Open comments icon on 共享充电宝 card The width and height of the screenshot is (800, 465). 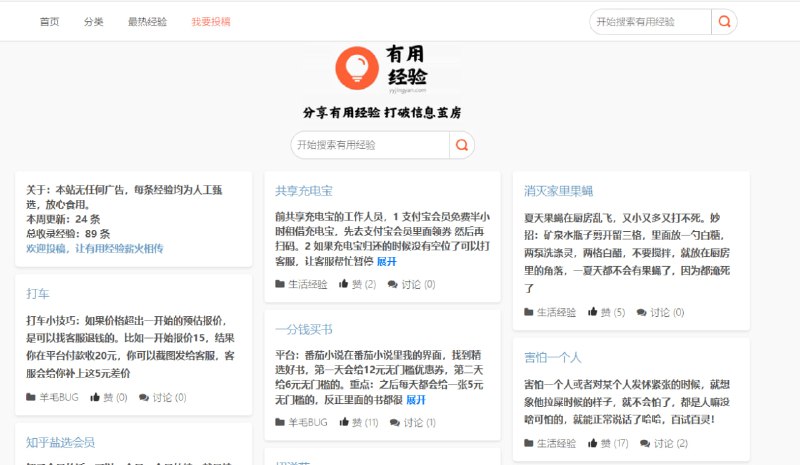392,284
